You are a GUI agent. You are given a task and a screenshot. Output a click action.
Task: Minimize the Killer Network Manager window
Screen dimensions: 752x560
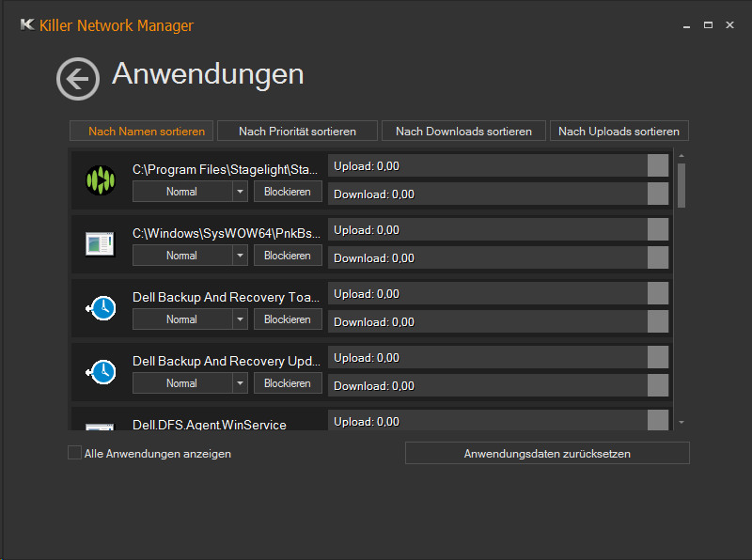pyautogui.click(x=686, y=25)
